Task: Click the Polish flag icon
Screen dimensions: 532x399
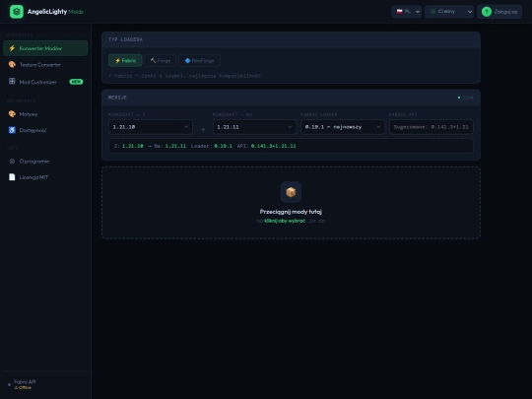Action: [x=400, y=11]
